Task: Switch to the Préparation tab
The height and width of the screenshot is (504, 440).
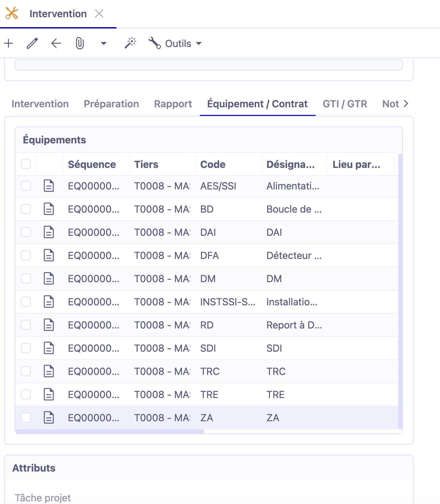Action: (x=111, y=104)
